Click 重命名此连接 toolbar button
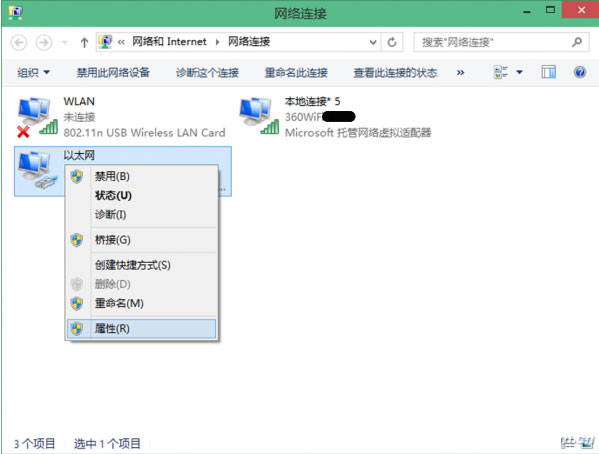The image size is (599, 454). click(296, 72)
